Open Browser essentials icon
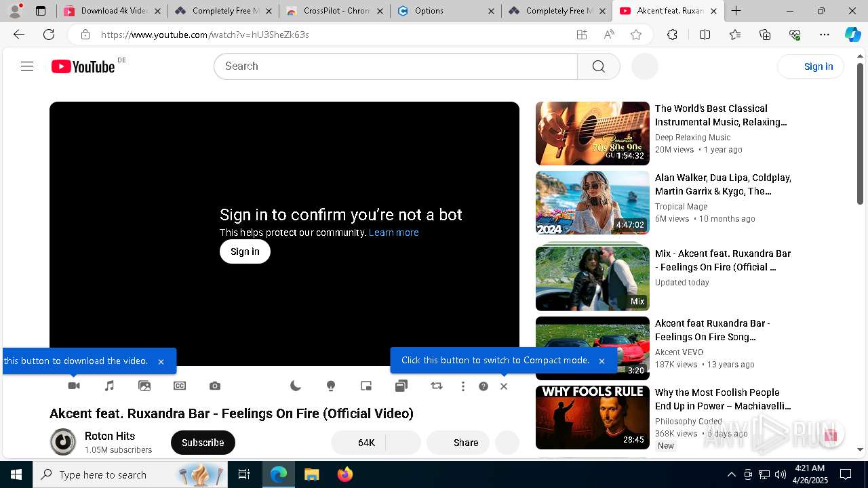The image size is (868, 488). (x=795, y=35)
